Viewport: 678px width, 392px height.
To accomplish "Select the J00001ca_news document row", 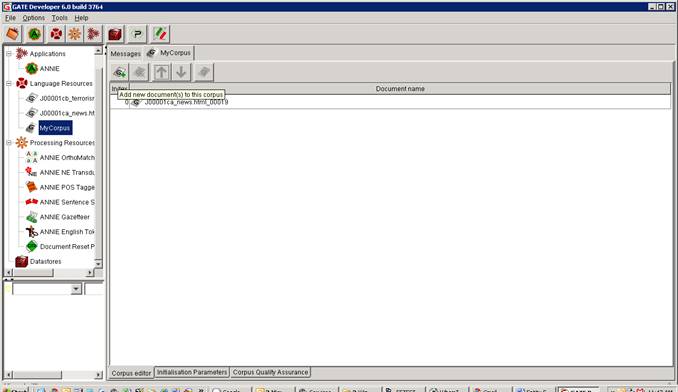I will (x=390, y=102).
